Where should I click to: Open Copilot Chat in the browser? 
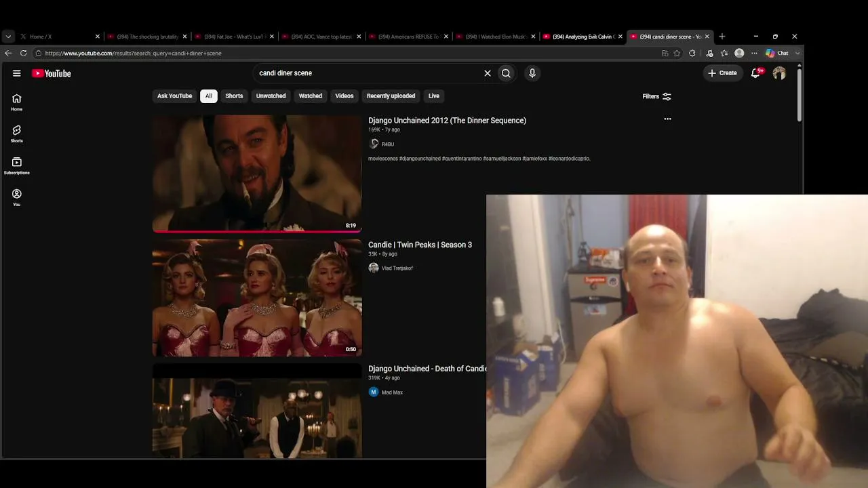click(x=777, y=53)
